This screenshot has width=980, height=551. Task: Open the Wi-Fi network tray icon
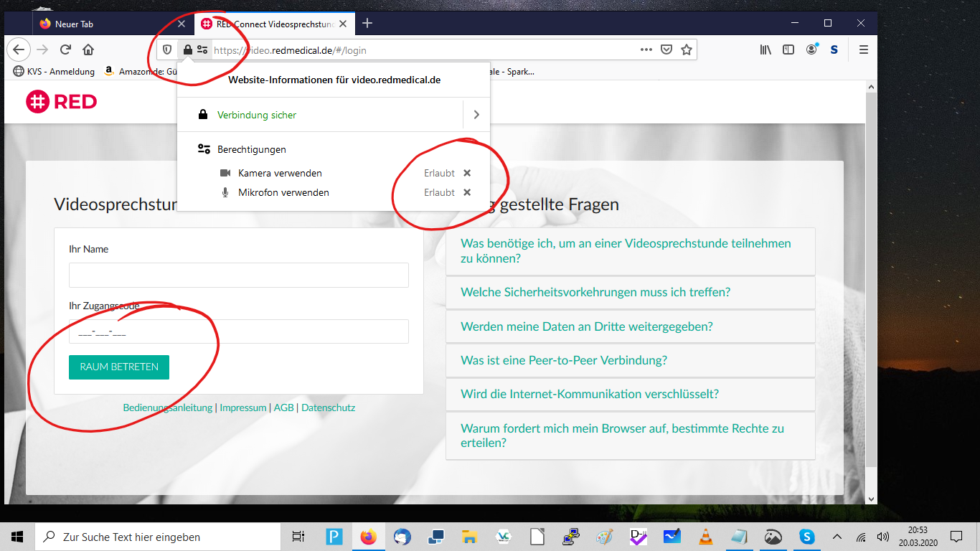point(861,537)
